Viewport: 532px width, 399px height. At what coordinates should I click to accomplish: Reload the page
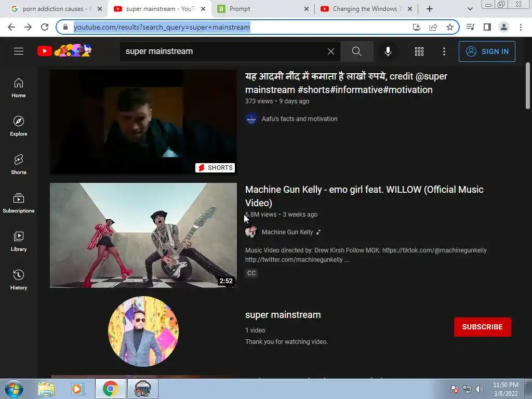point(45,27)
